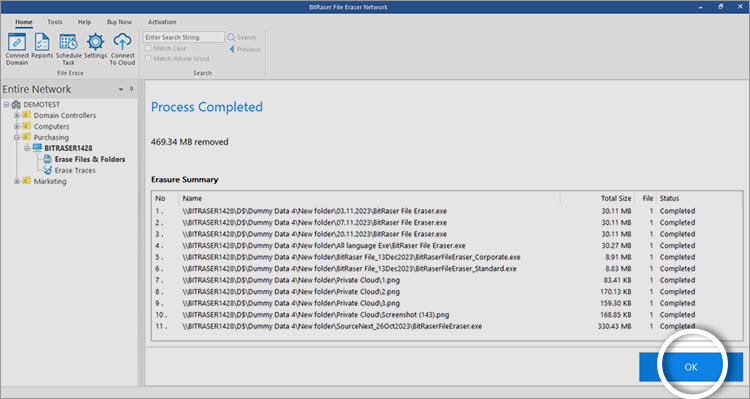Click the 30.27 MB size cell
Screen dimensions: 750x399
(616, 245)
